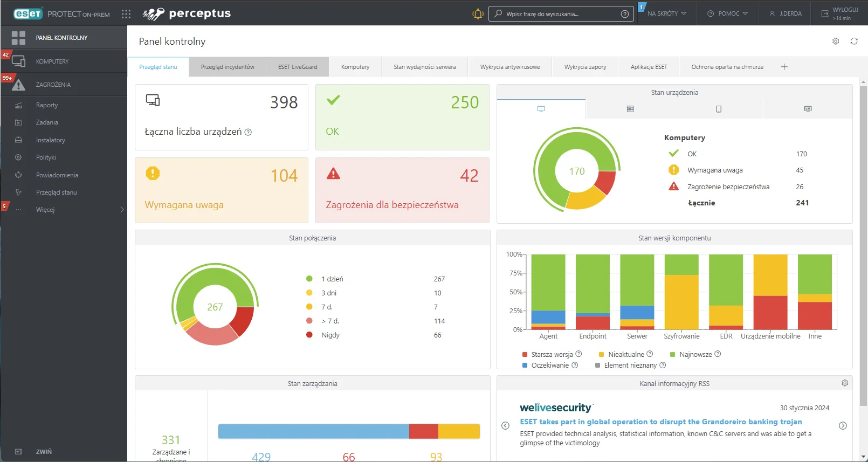
Task: Open RSS feed settings gear
Action: (x=845, y=383)
